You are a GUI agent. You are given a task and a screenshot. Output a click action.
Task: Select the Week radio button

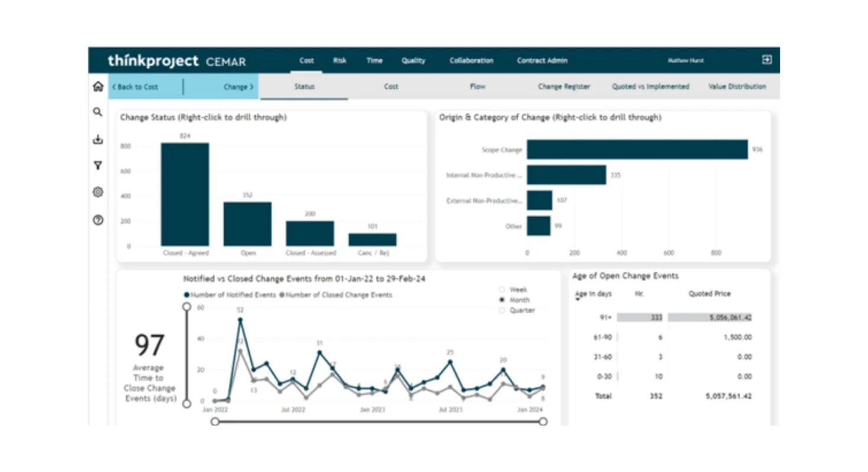502,290
